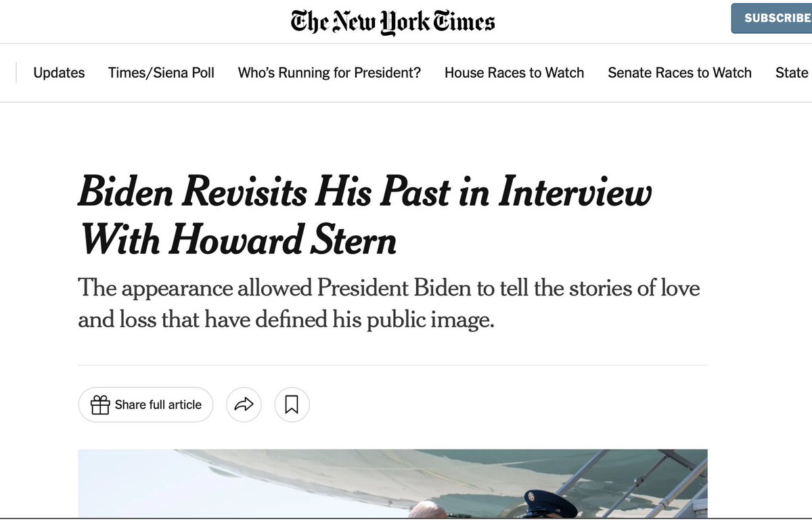Click the officer's cap in the photo

547,502
